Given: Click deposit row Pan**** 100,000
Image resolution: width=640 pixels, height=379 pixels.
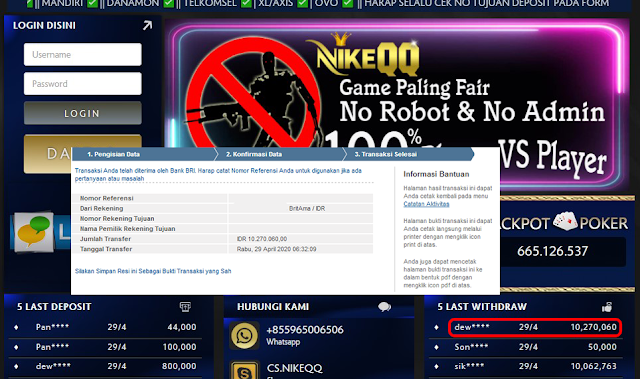Looking at the screenshot, I should click(x=106, y=347).
